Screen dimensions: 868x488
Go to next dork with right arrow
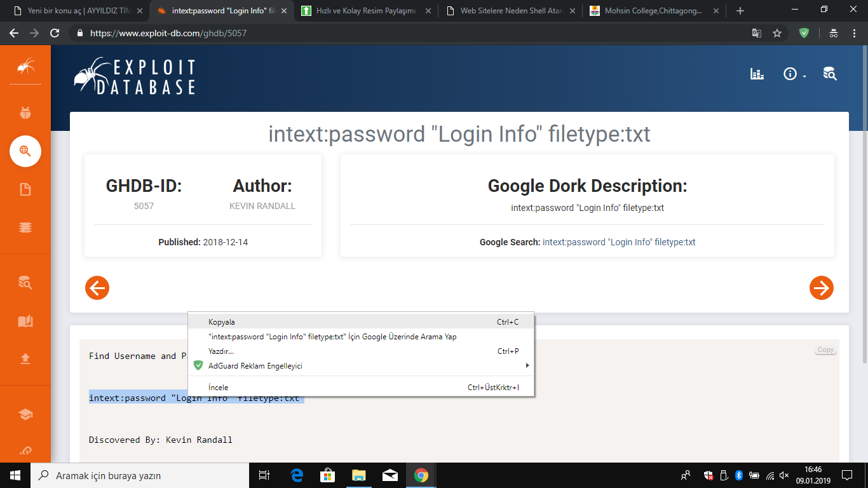click(x=822, y=288)
